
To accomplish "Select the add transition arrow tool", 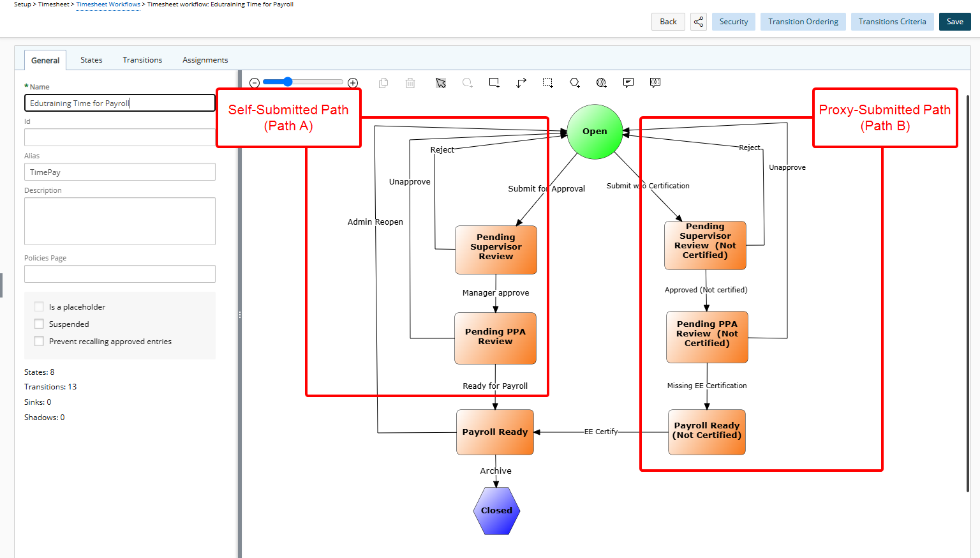I will tap(521, 82).
